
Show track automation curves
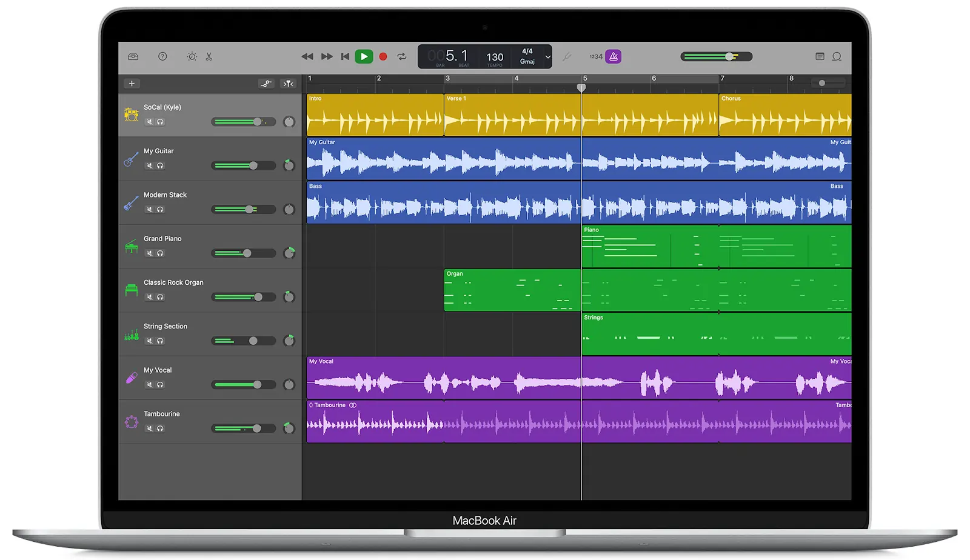267,84
